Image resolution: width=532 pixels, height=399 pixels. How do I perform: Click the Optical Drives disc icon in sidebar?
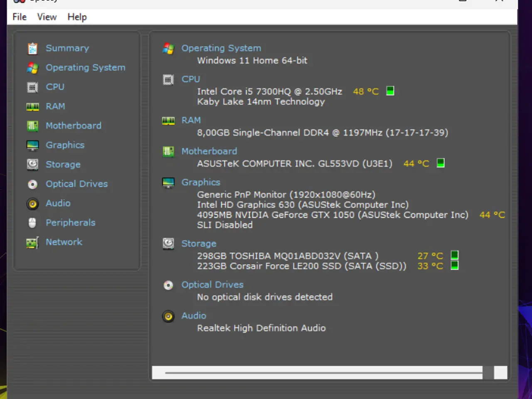pyautogui.click(x=32, y=184)
